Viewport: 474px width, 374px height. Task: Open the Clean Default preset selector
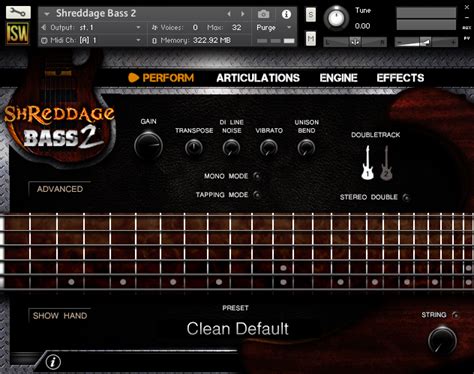point(237,329)
